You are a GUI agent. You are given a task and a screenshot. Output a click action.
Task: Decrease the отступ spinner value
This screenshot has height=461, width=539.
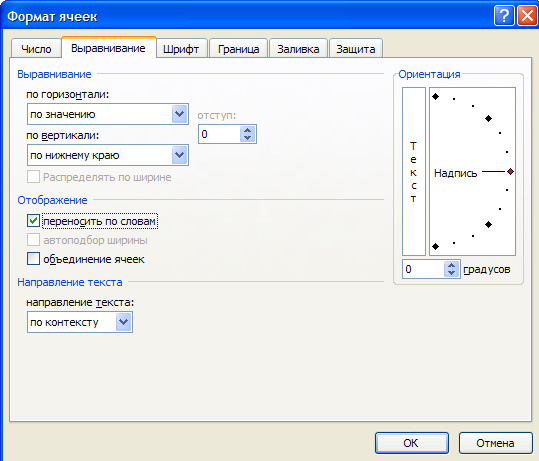pyautogui.click(x=248, y=138)
